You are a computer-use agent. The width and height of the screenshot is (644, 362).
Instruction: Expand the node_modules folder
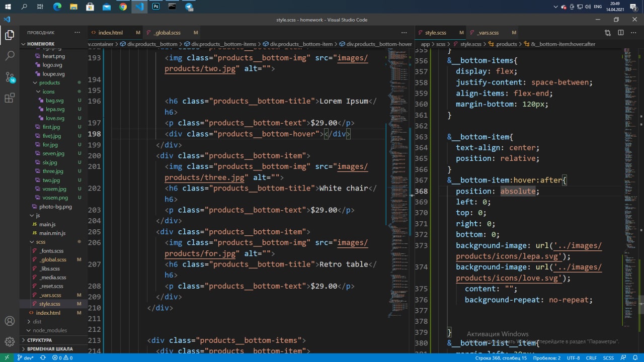tap(49, 330)
